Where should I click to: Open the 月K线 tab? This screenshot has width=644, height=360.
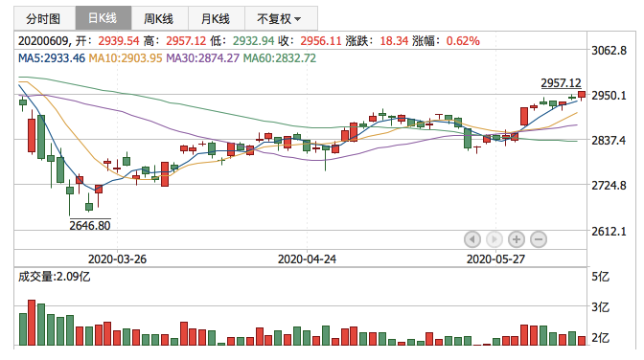(x=217, y=18)
